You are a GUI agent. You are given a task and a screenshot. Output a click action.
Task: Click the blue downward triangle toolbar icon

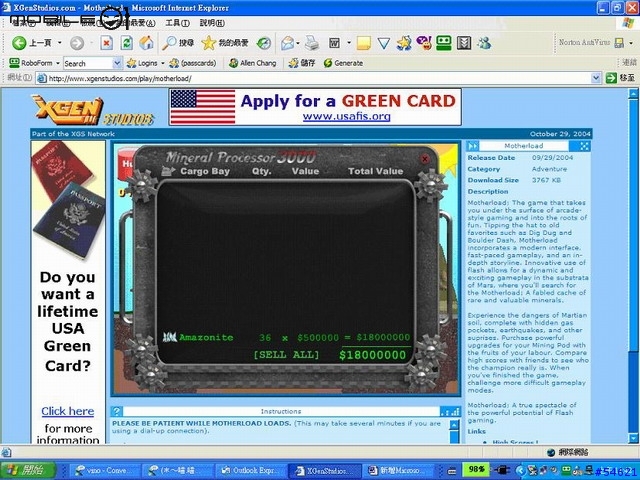click(384, 43)
